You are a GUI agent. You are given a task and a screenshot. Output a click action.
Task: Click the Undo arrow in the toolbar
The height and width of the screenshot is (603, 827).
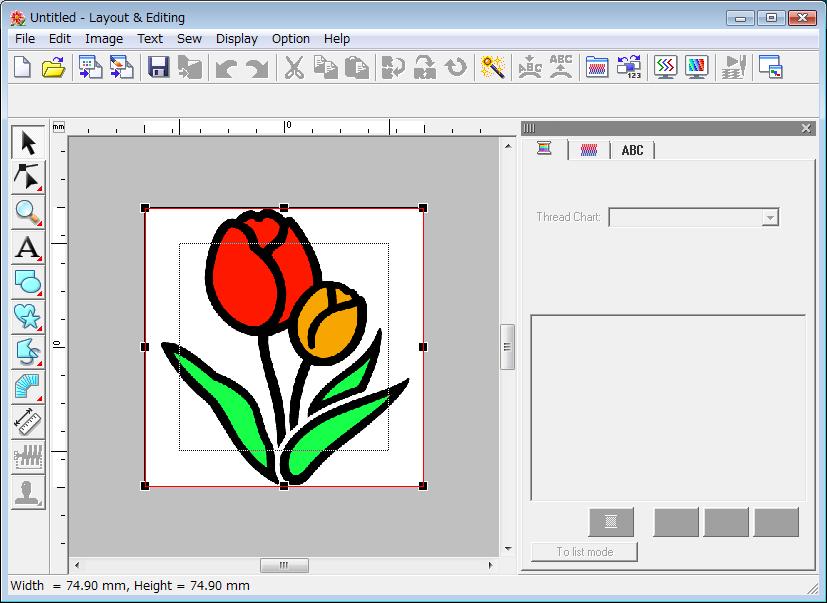(x=226, y=68)
